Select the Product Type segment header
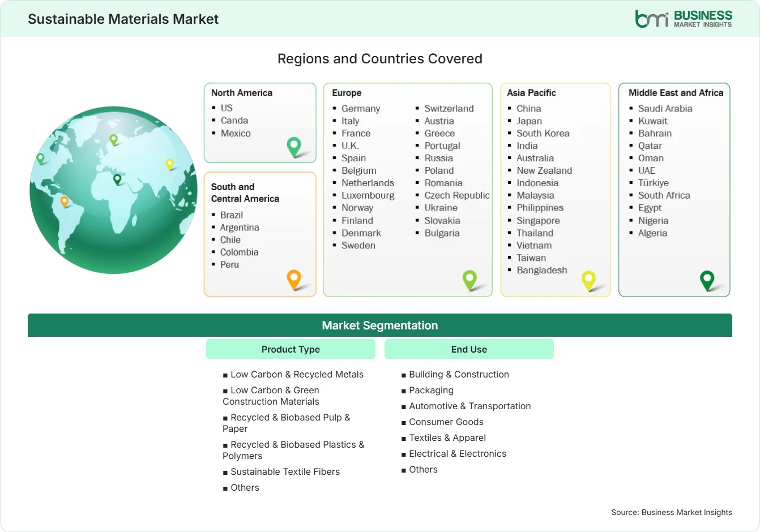 coord(291,349)
